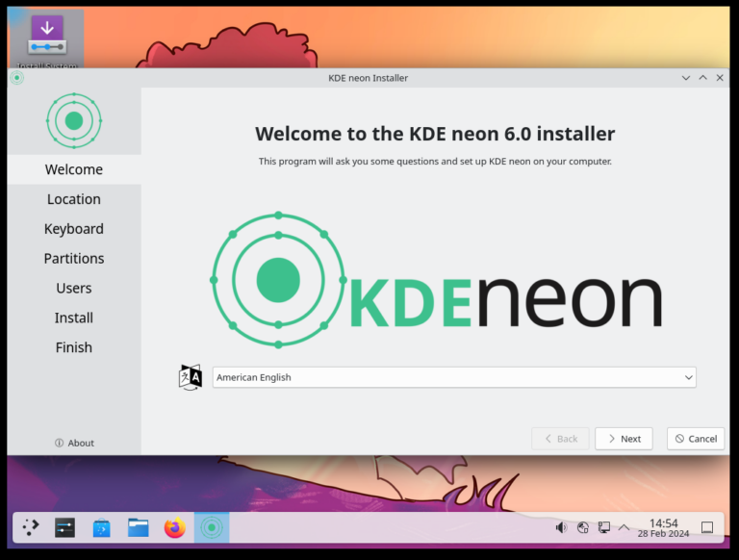
Task: Click the media/disk tray icon
Action: coord(583,527)
